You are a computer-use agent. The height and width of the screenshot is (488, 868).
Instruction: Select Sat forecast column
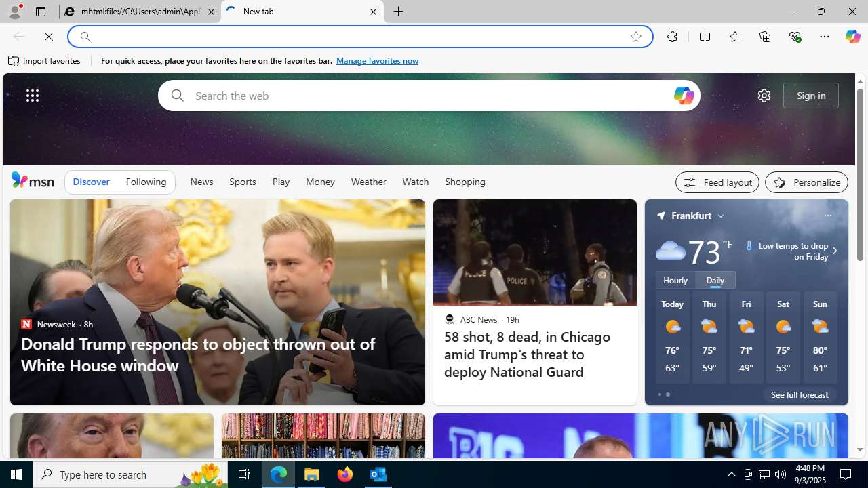coord(783,338)
